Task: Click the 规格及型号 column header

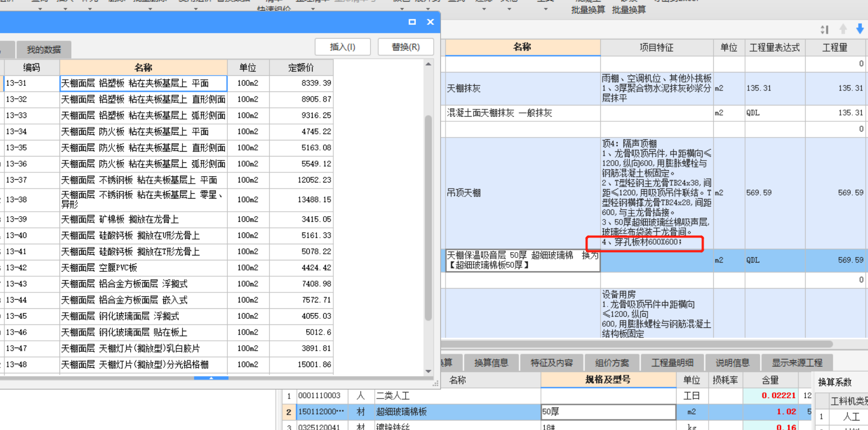Action: click(608, 380)
